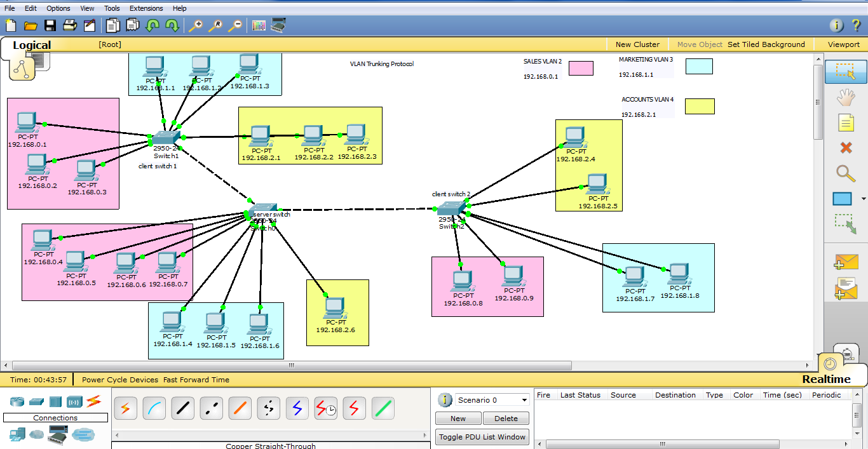This screenshot has width=868, height=449.
Task: Select the Delete tool red X
Action: tap(845, 148)
